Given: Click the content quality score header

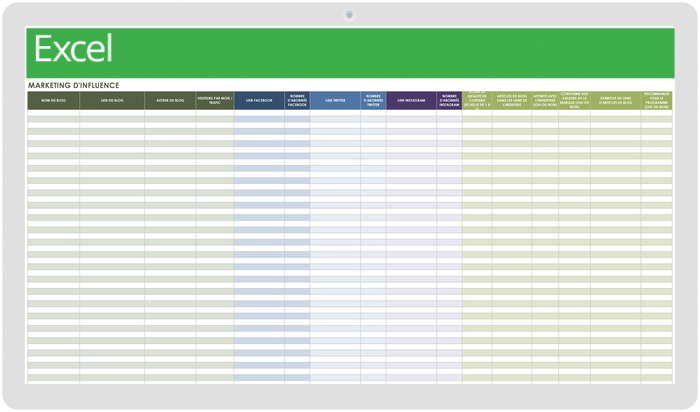Looking at the screenshot, I should (477, 100).
